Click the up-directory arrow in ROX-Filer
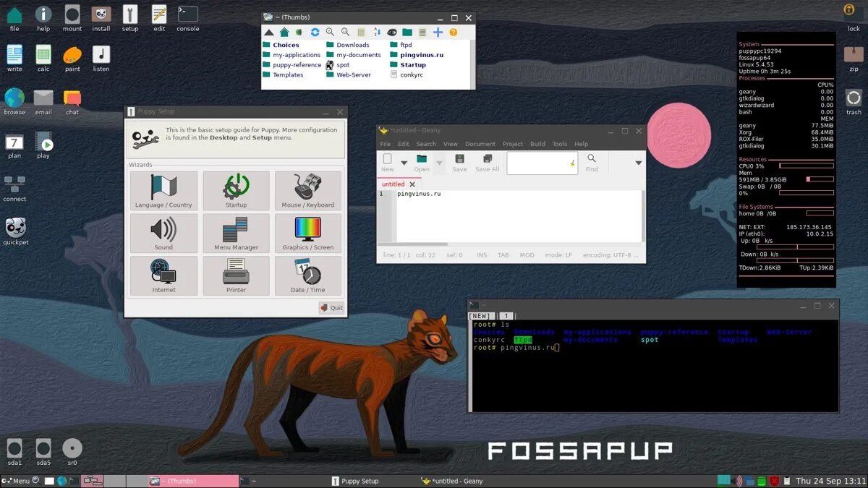This screenshot has height=488, width=868. click(x=269, y=33)
